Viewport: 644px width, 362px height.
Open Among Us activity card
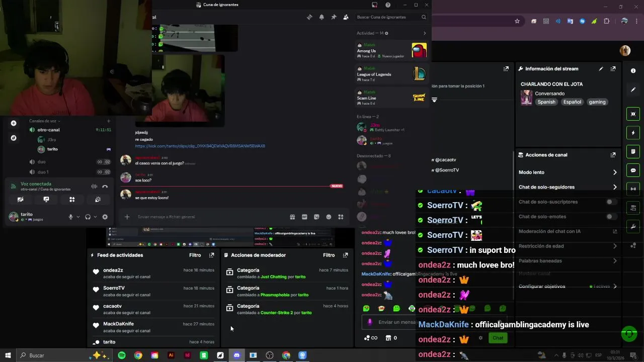tap(392, 50)
